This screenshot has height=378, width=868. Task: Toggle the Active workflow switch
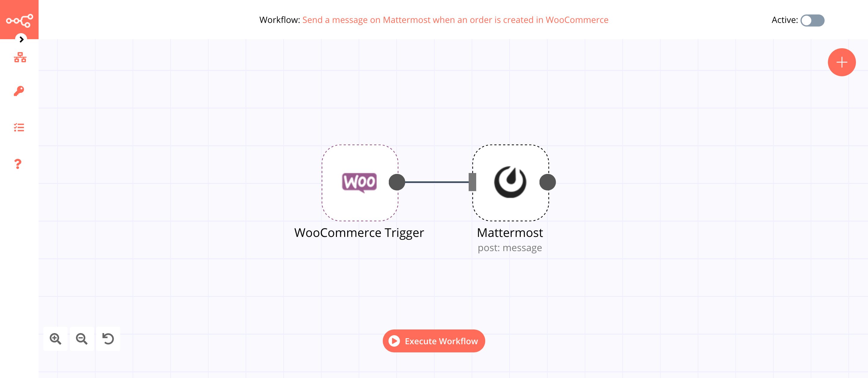[x=812, y=20]
